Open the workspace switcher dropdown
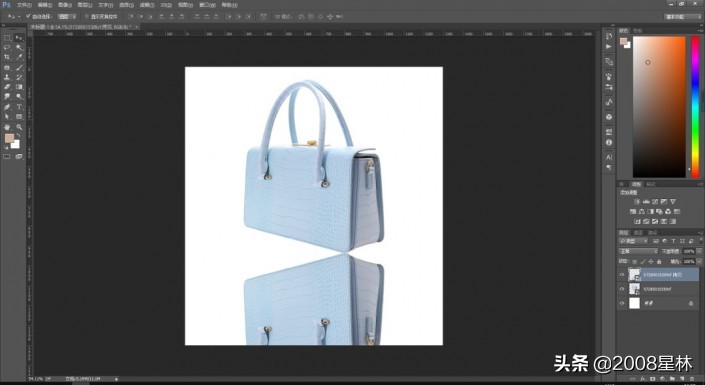 [683, 17]
